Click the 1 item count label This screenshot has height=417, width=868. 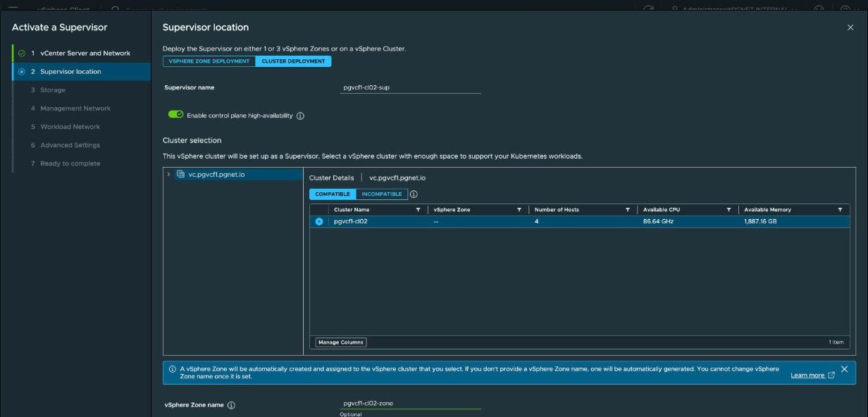click(x=836, y=342)
